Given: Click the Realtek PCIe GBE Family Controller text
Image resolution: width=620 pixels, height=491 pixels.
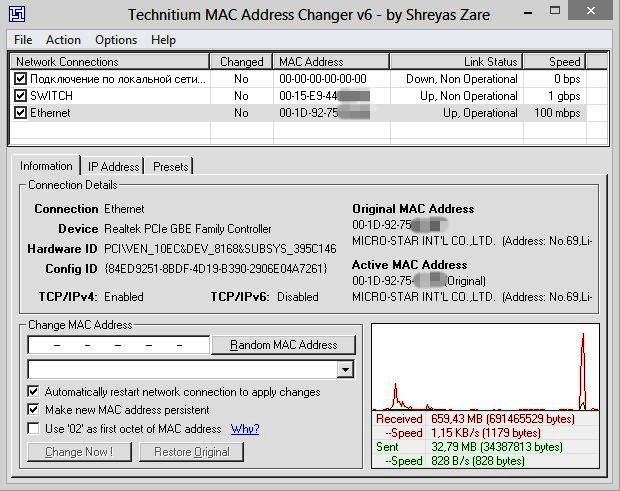Looking at the screenshot, I should (188, 229).
